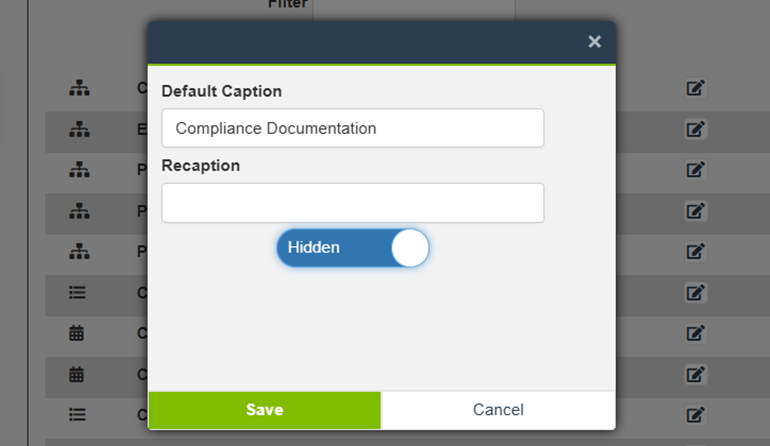
Task: Select the edit icon in the third row
Action: point(696,170)
